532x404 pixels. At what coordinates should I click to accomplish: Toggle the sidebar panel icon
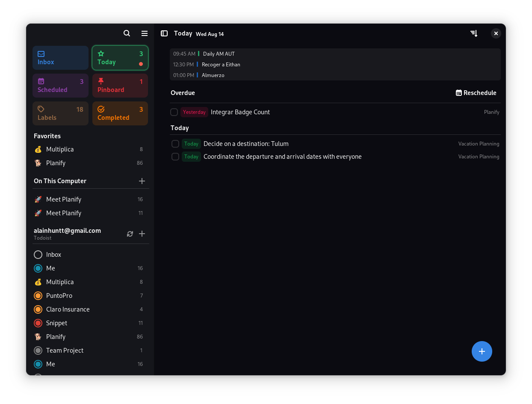164,33
